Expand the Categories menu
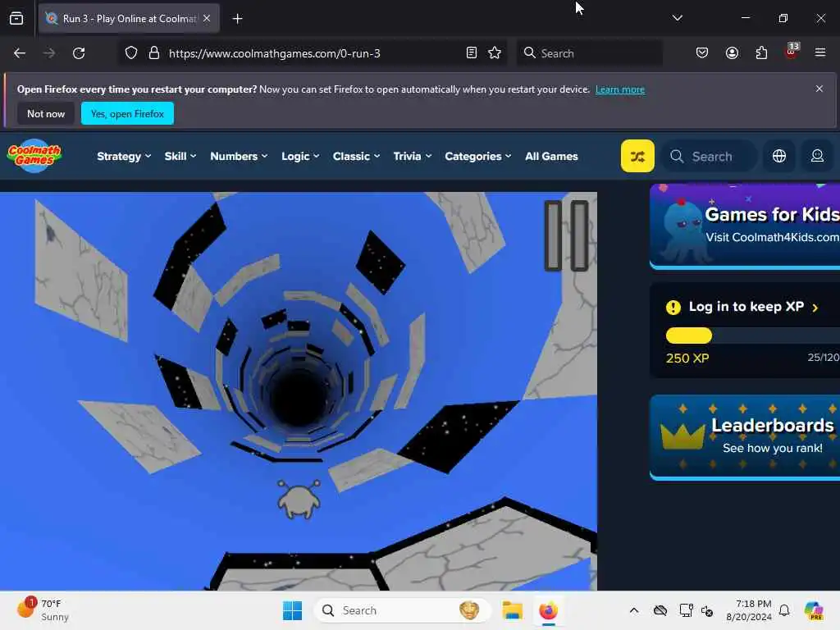This screenshot has height=630, width=840. tap(478, 157)
